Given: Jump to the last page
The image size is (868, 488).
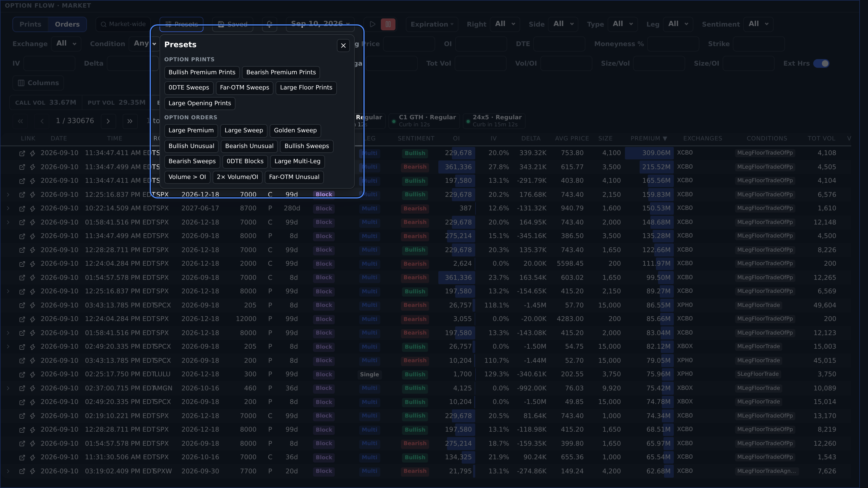Looking at the screenshot, I should (130, 121).
